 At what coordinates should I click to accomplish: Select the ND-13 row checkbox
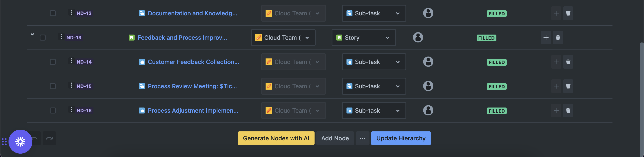pyautogui.click(x=43, y=38)
